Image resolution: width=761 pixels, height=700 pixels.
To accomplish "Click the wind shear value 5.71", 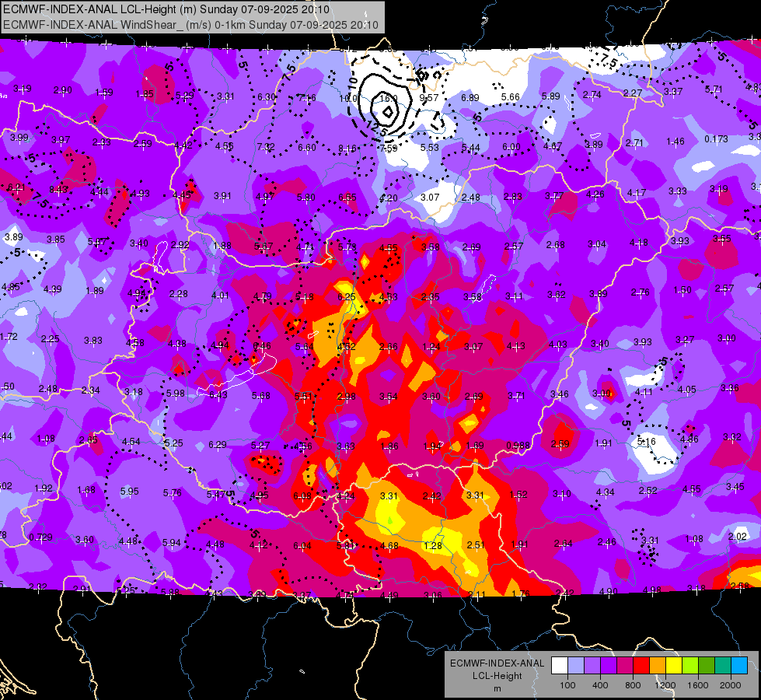I will (x=714, y=89).
